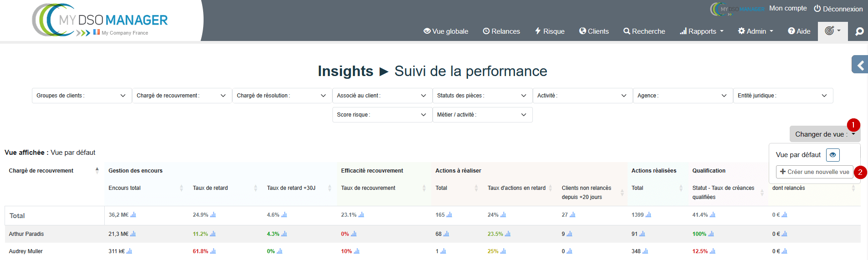868x260 pixels.
Task: Go to the Relances menu item
Action: [x=501, y=31]
